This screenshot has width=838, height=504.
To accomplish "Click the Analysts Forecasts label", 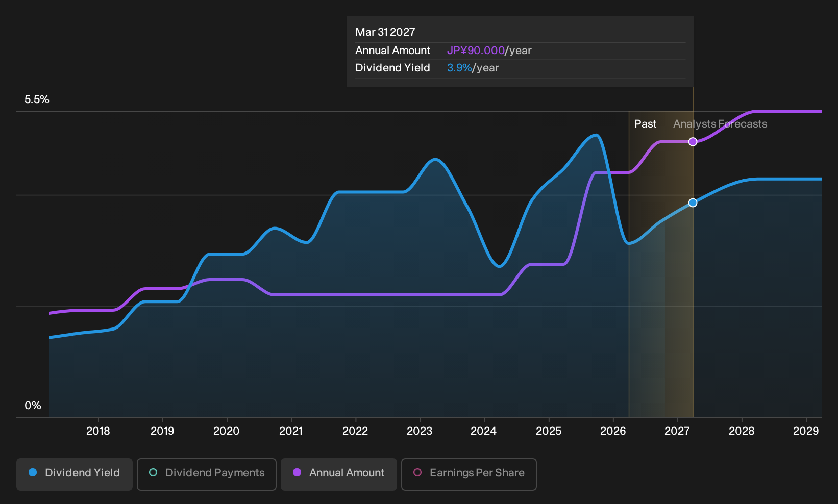I will [x=720, y=124].
